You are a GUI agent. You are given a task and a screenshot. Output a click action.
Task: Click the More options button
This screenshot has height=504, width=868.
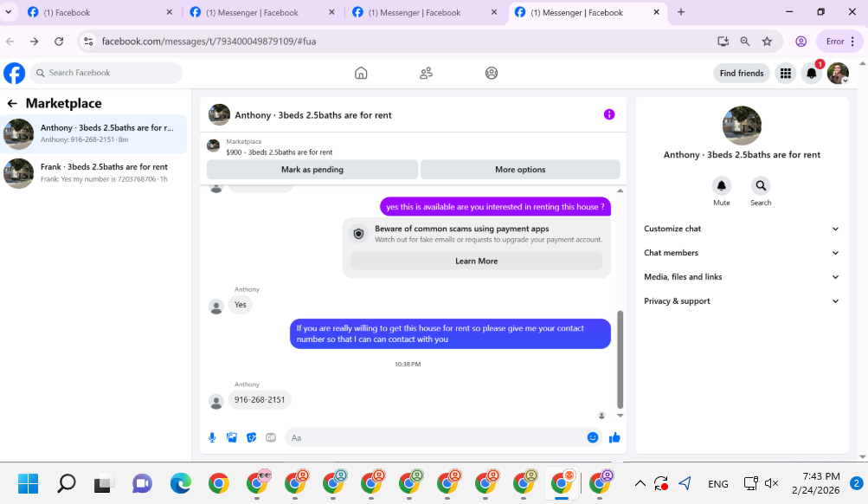520,170
